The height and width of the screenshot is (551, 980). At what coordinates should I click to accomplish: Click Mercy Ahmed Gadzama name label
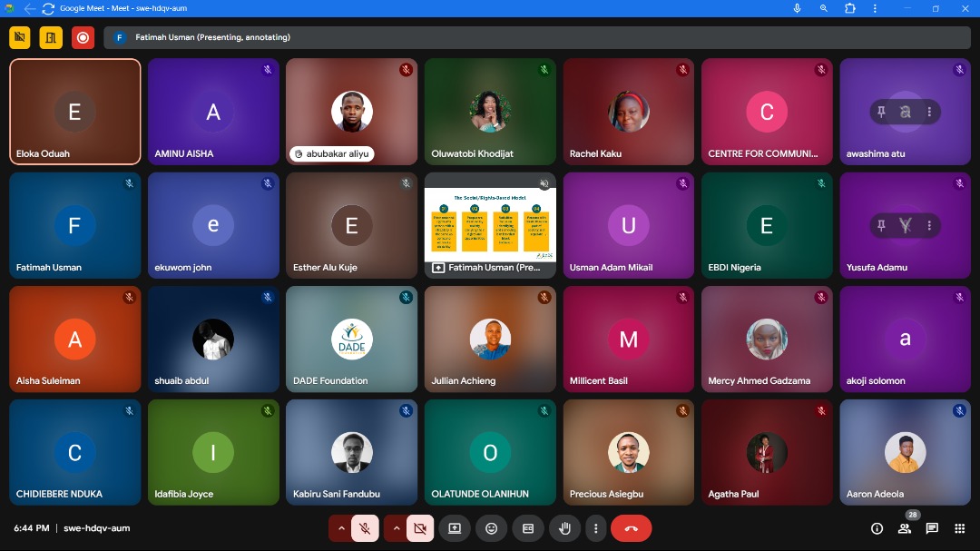[x=759, y=380]
